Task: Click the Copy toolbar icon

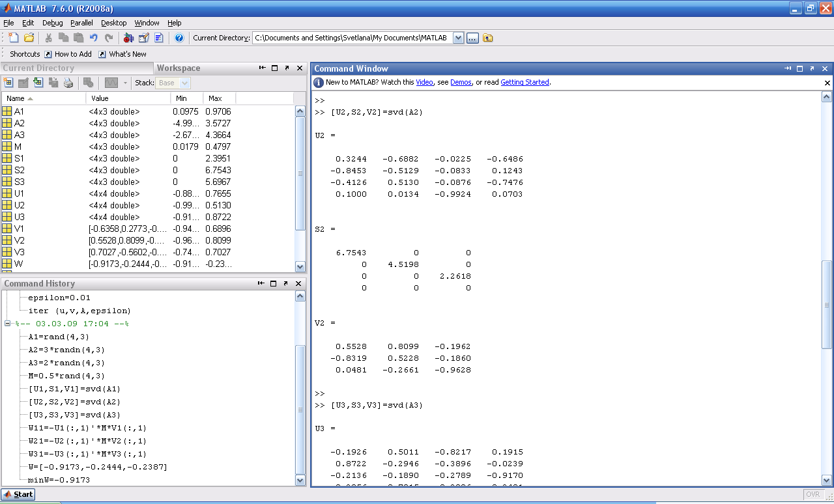Action: (63, 38)
